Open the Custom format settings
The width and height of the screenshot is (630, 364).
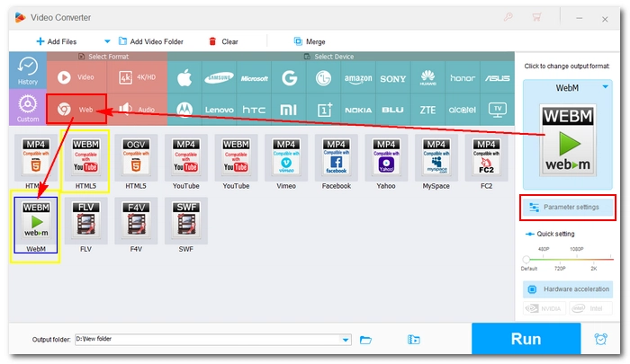click(27, 108)
